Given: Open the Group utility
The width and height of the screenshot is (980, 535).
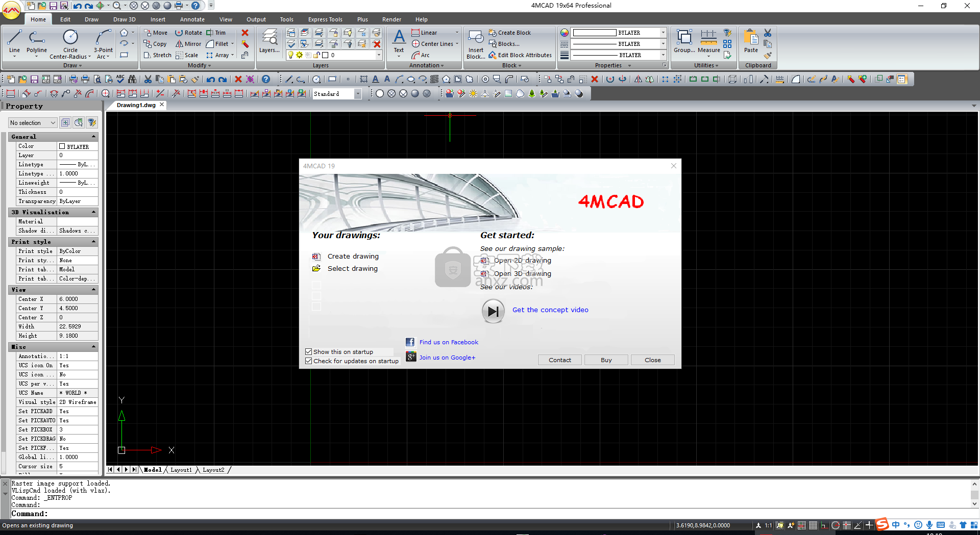Looking at the screenshot, I should point(684,41).
